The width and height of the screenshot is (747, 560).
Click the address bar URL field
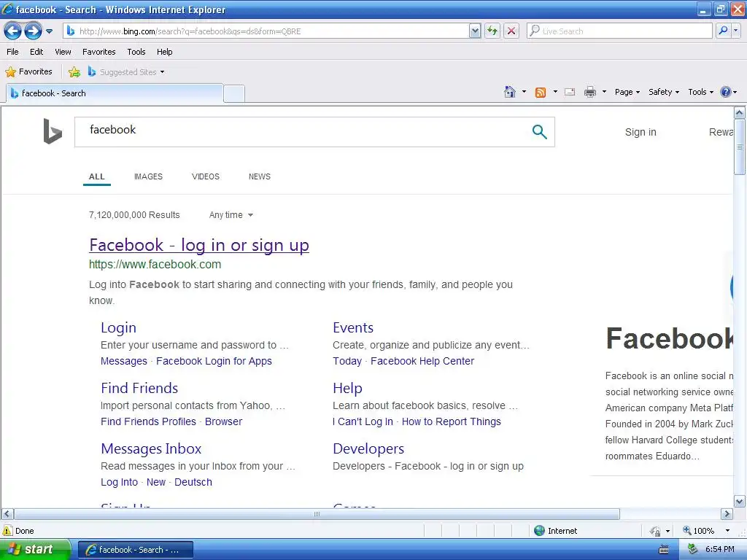(x=266, y=31)
